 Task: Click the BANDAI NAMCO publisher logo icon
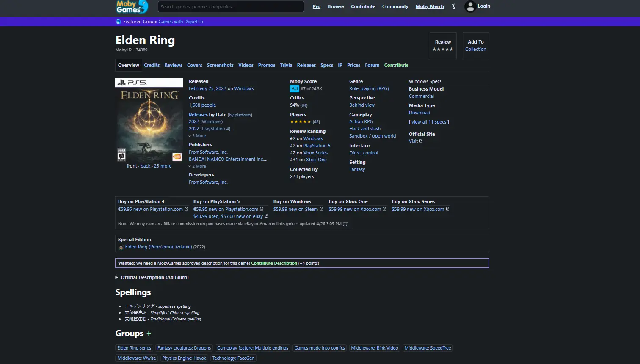(177, 157)
